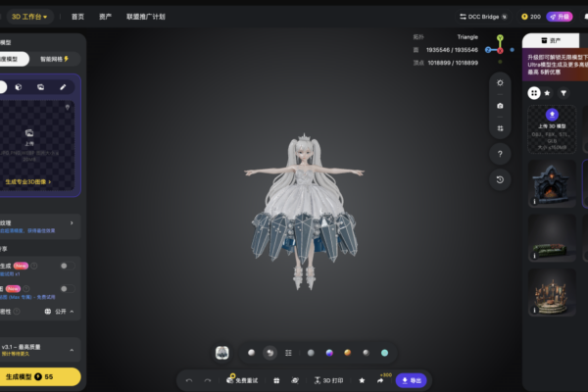
Task: Click the Triangle topology label
Action: 467,37
